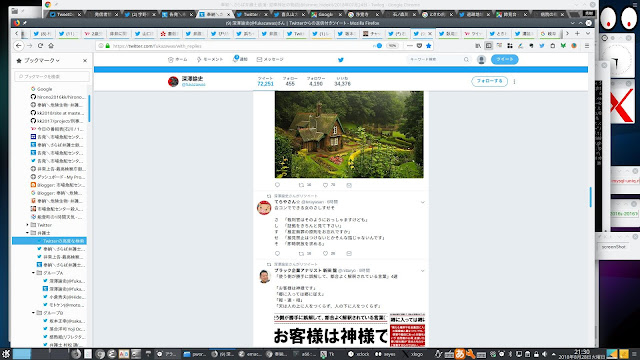Retweet the cottage photo tweet
The width and height of the screenshot is (640, 360).
pos(301,185)
